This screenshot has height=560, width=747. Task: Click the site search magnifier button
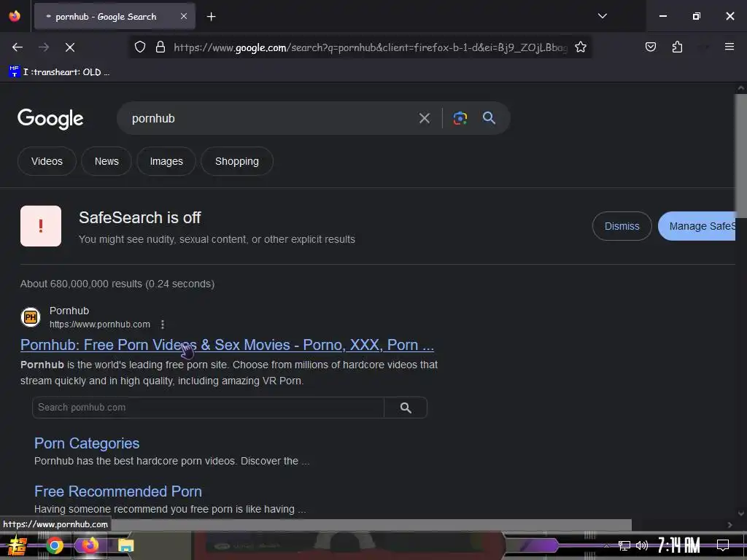point(406,408)
